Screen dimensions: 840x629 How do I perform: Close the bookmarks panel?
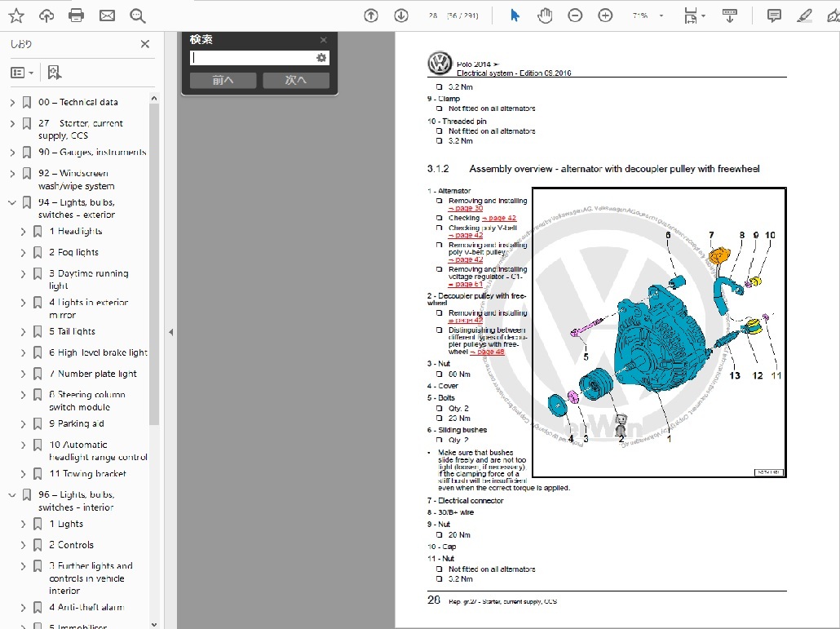point(145,44)
